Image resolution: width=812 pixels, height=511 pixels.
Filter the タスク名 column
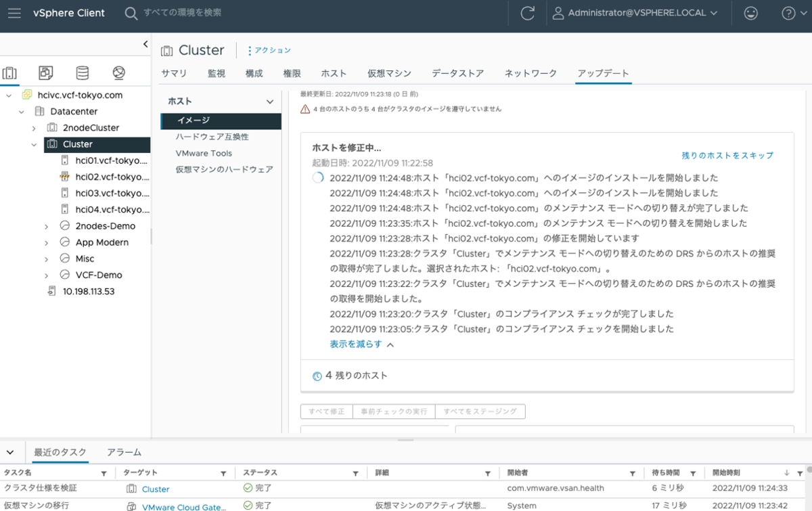(x=104, y=473)
